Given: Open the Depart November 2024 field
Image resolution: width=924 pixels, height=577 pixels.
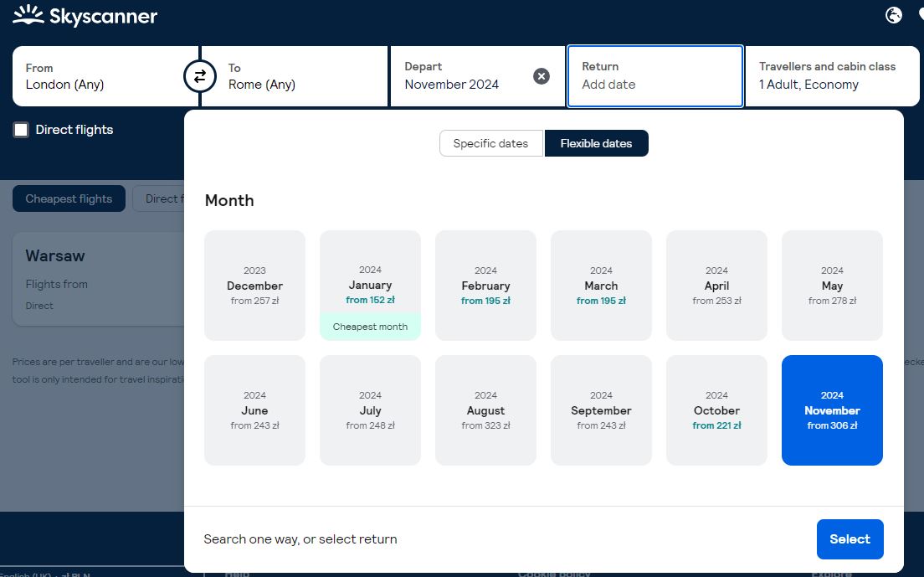Looking at the screenshot, I should tap(477, 76).
